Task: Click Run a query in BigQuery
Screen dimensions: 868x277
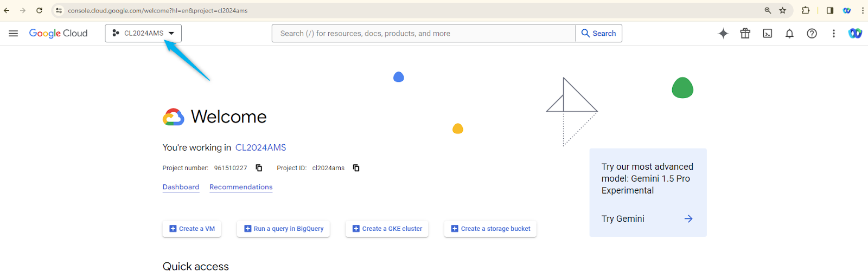Action: (x=283, y=229)
